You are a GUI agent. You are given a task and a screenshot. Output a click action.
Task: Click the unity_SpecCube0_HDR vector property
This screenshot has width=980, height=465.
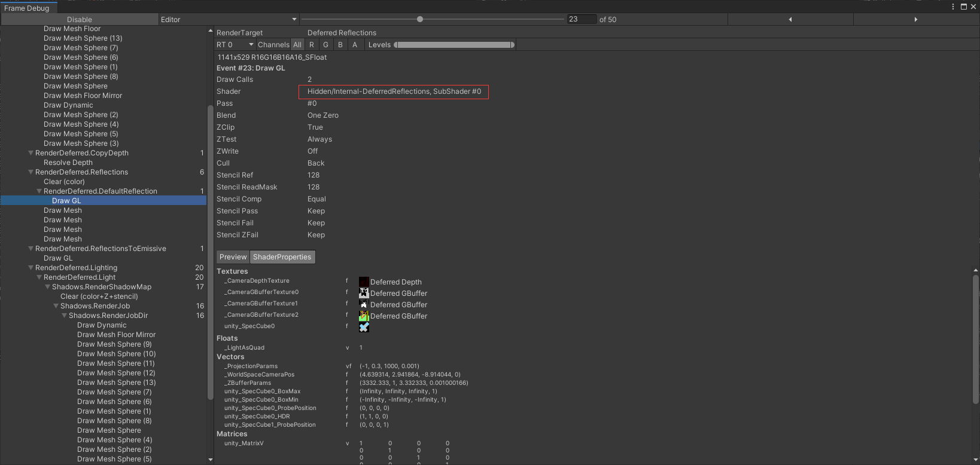pos(257,417)
